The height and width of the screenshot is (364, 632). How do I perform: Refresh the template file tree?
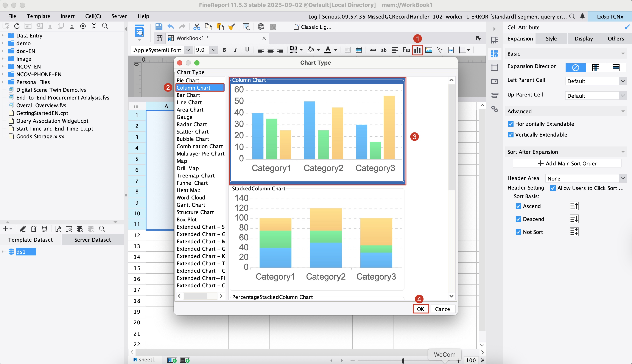pyautogui.click(x=17, y=26)
